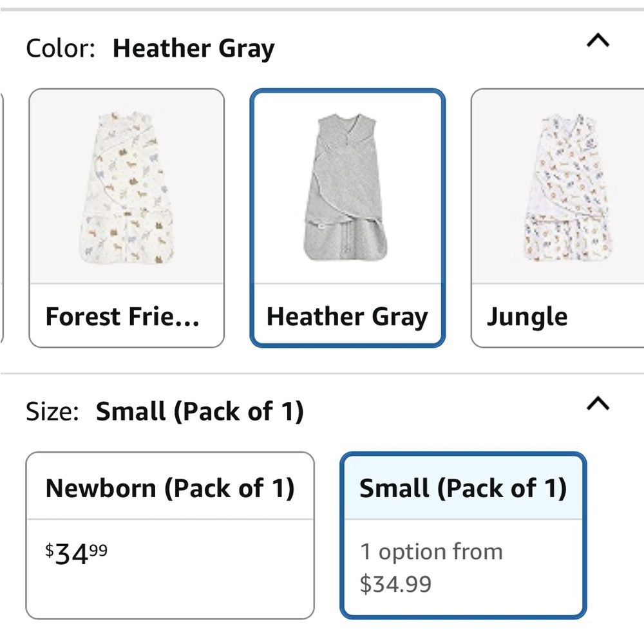Click the gray $34.99 price in the Small card
The width and height of the screenshot is (644, 644).
click(395, 584)
